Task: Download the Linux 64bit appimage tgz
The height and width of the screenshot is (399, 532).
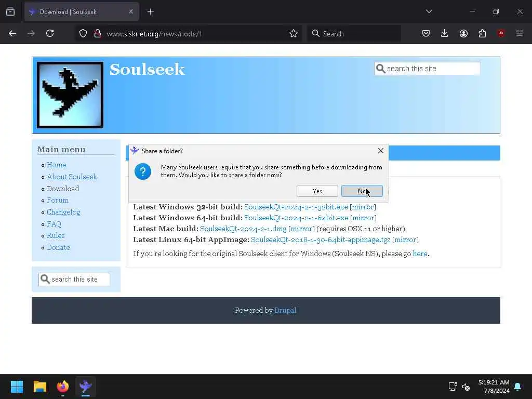Action: 321,240
